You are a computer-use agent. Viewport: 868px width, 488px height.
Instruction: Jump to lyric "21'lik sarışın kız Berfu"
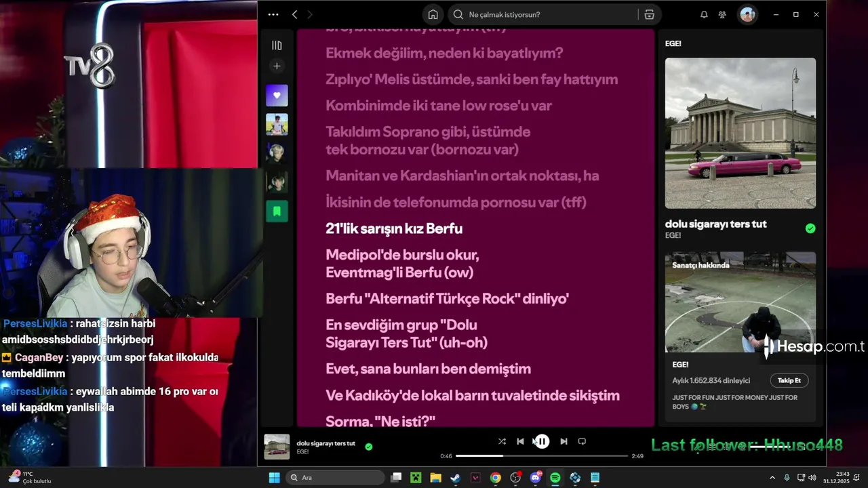coord(394,229)
